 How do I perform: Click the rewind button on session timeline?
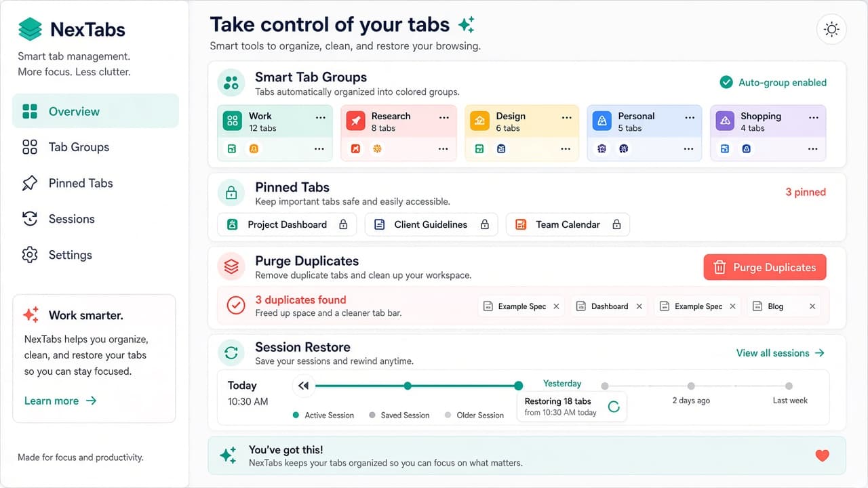[303, 386]
